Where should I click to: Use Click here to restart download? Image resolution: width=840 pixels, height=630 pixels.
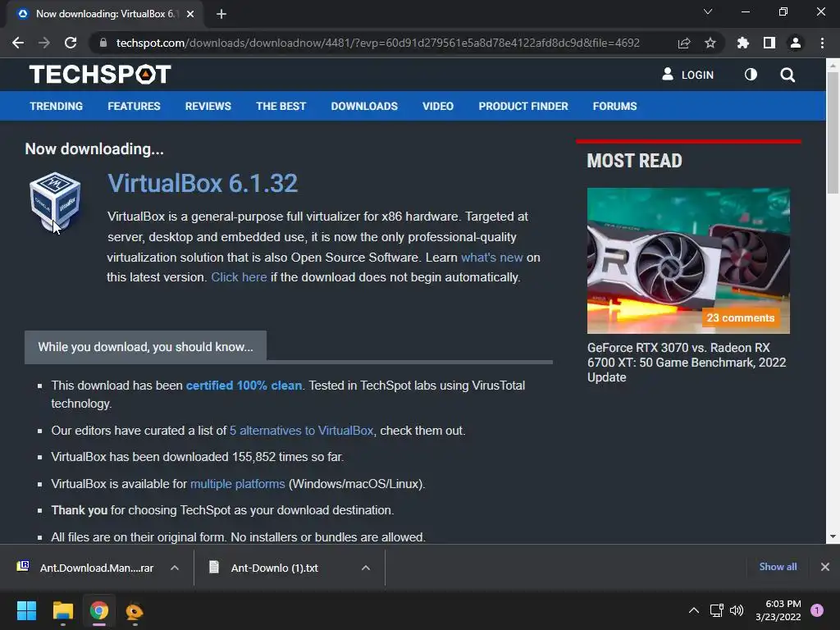coord(239,277)
